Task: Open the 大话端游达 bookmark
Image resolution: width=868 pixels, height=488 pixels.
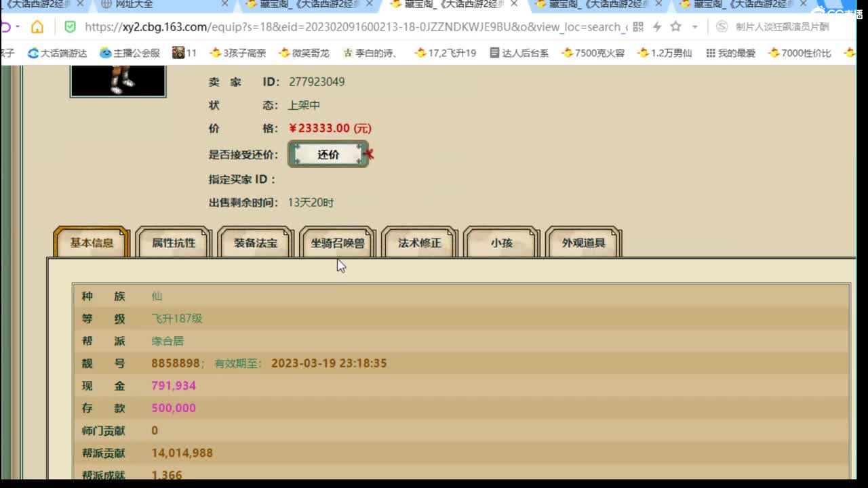Action: click(57, 53)
